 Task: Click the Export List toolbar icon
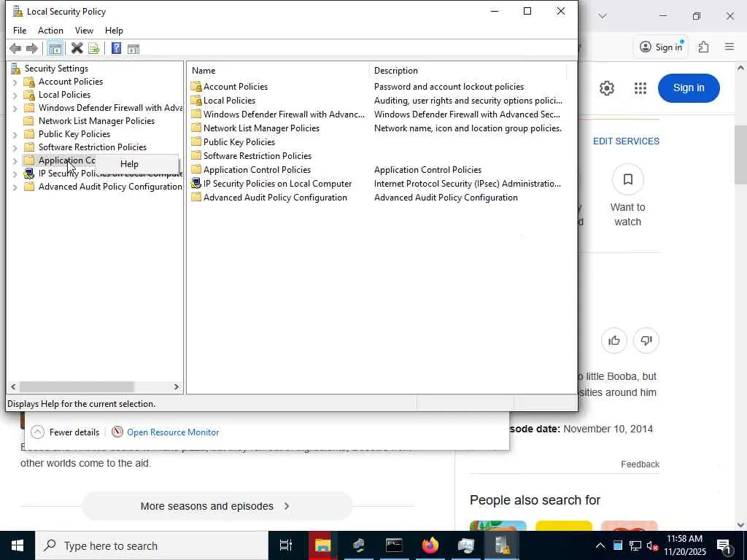coord(94,48)
